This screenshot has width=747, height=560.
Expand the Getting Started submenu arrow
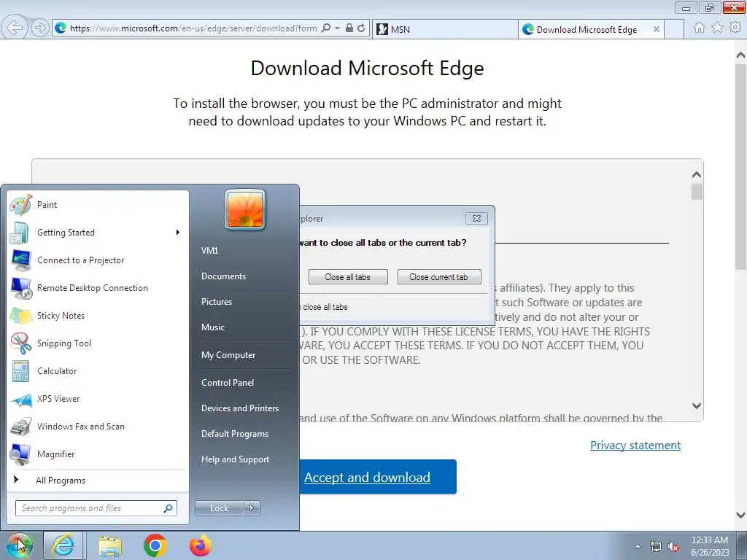(x=178, y=233)
